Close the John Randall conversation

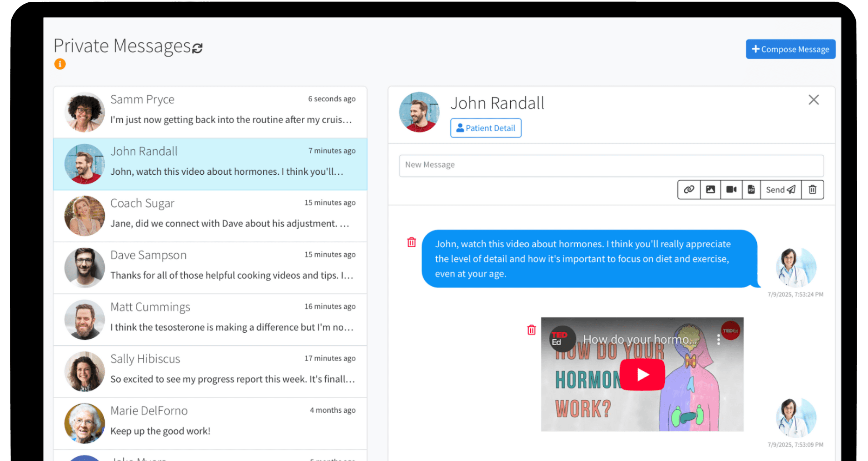click(814, 100)
